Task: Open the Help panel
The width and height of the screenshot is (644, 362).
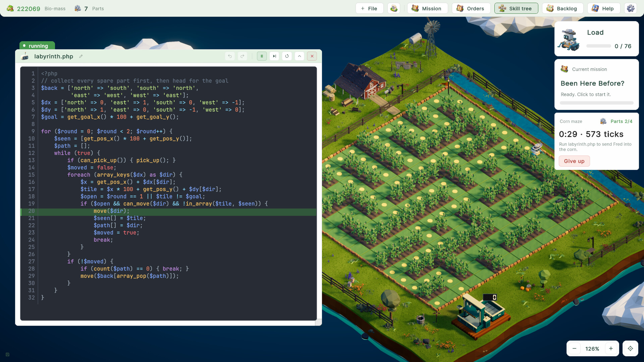Action: pos(603,8)
